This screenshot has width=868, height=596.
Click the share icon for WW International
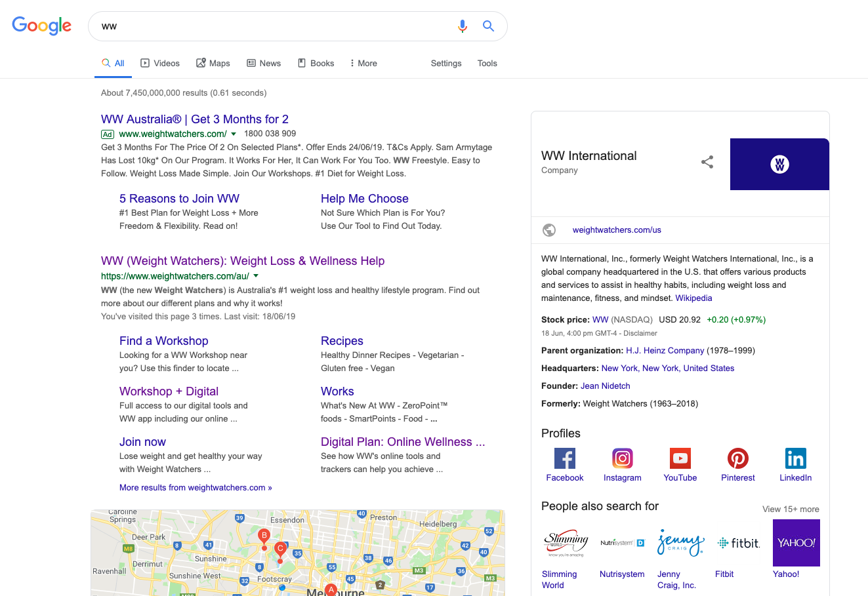[x=707, y=162]
